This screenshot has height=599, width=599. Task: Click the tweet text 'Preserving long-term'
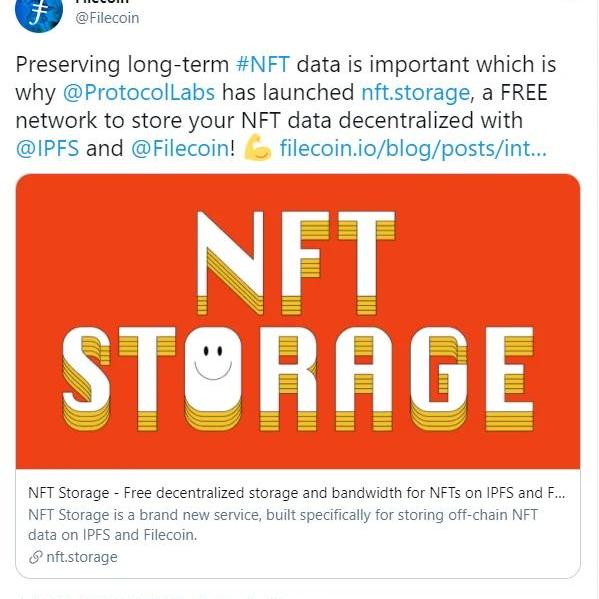[122, 64]
